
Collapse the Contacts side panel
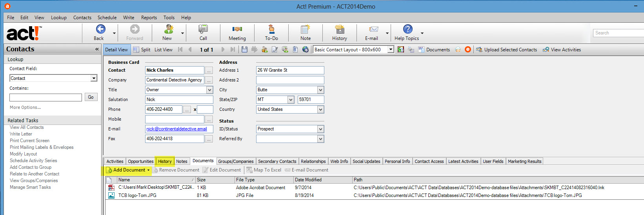point(96,49)
